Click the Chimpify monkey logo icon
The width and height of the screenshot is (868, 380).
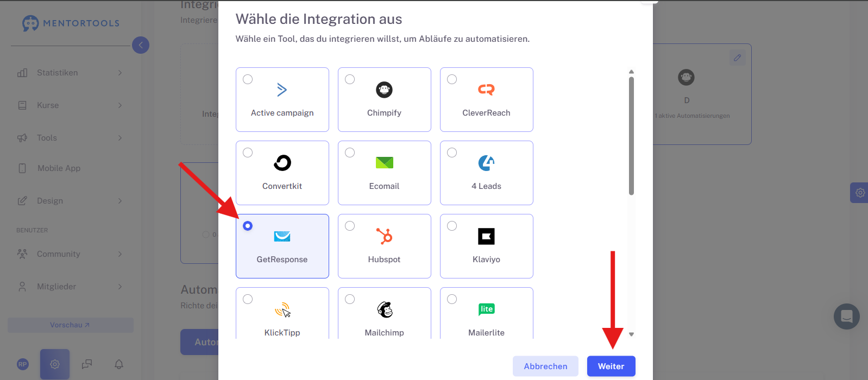pos(384,90)
